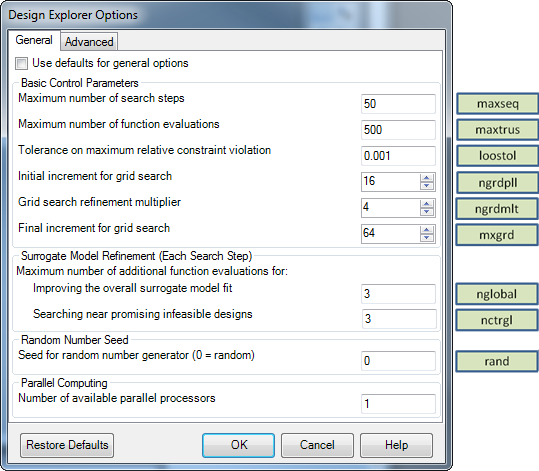
Task: Select the General tab
Action: pyautogui.click(x=34, y=40)
